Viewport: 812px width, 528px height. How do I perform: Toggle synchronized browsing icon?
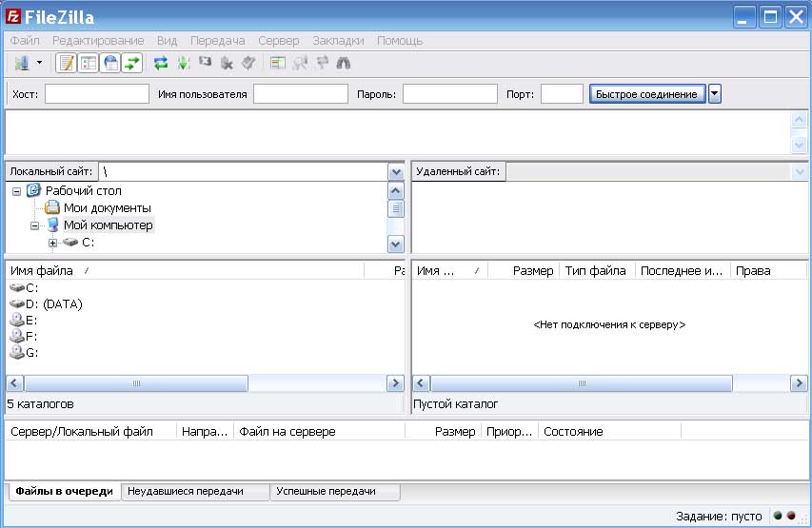[322, 63]
